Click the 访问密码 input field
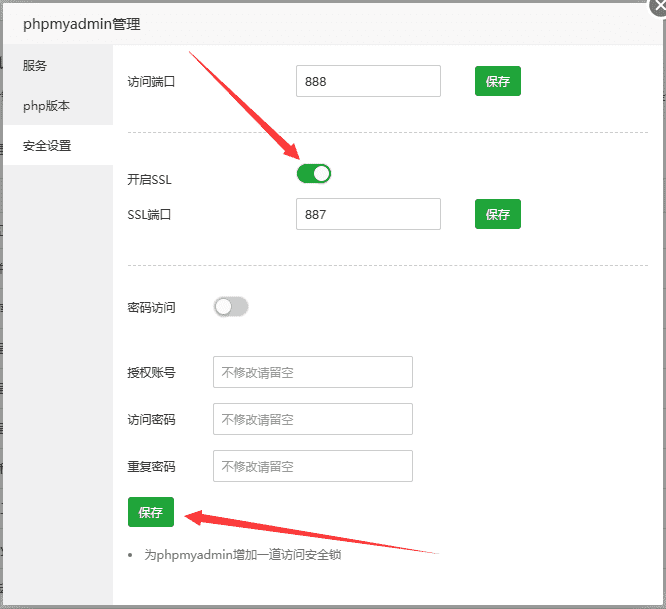Screen dimensions: 666x609 (x=313, y=419)
